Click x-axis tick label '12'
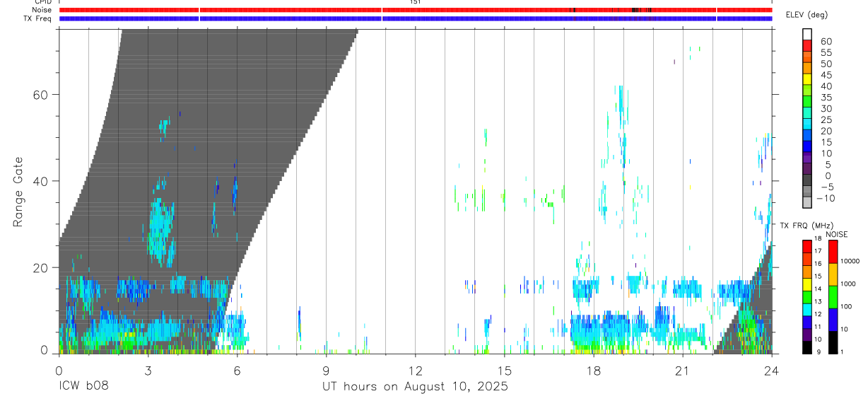Viewport: 868px width, 401px height. pos(415,371)
